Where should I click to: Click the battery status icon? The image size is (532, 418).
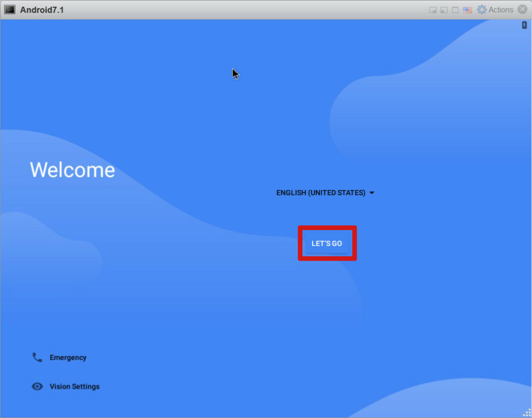(x=524, y=25)
